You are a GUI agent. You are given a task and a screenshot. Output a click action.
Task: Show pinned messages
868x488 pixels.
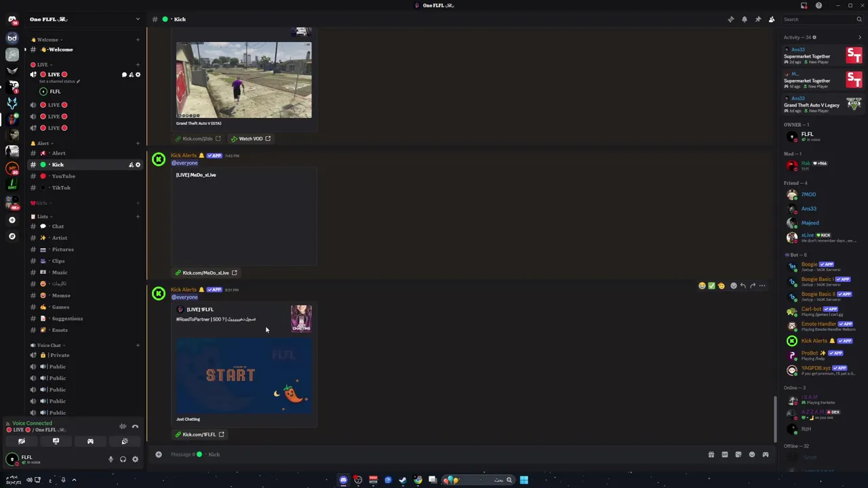click(x=758, y=19)
